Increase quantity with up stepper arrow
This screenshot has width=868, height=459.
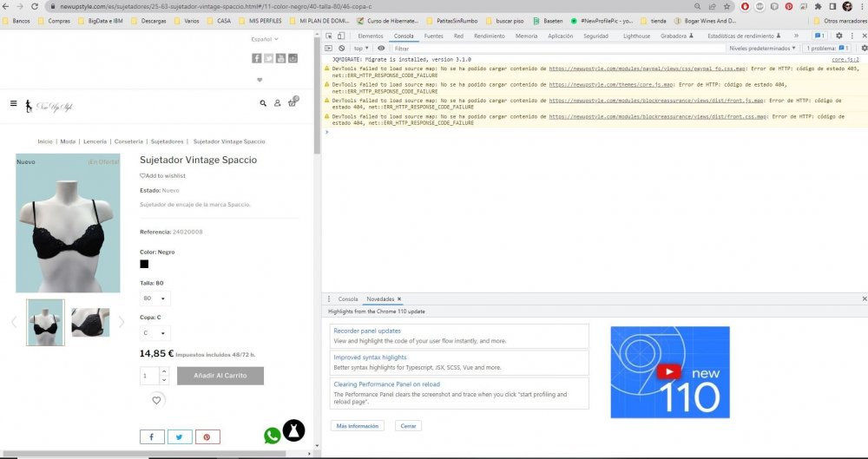tap(164, 371)
